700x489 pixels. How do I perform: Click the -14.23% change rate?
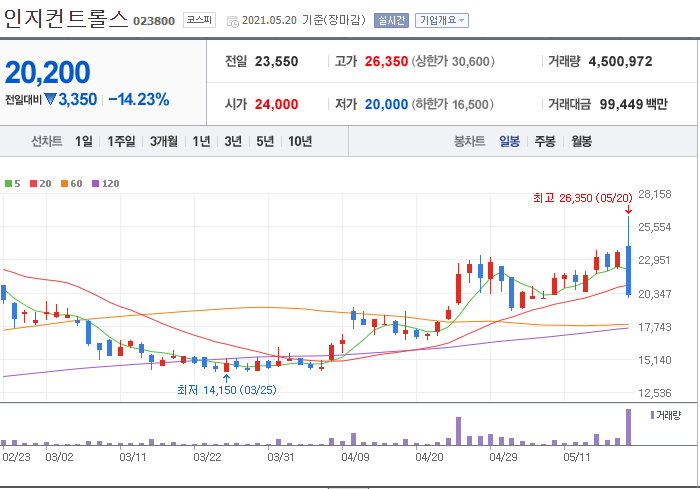click(x=138, y=100)
